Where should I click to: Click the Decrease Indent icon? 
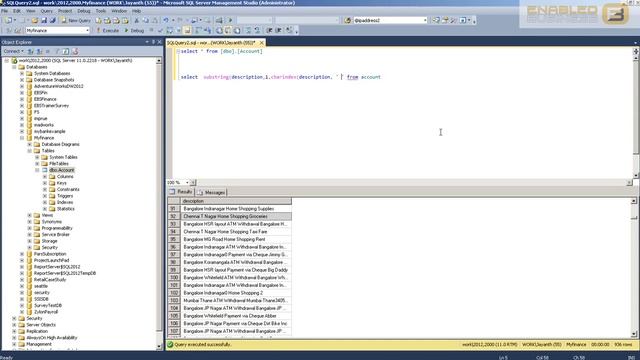pos(269,30)
